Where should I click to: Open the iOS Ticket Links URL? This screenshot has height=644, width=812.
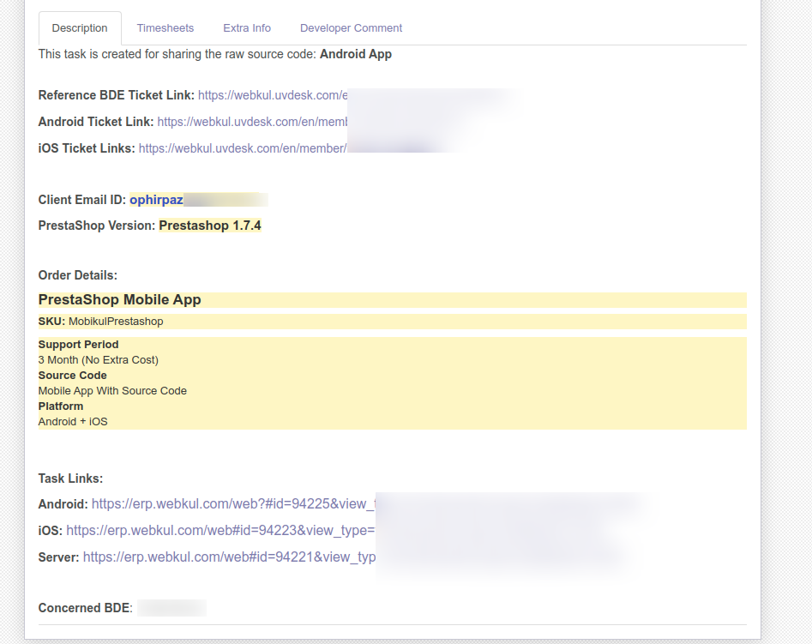[243, 148]
